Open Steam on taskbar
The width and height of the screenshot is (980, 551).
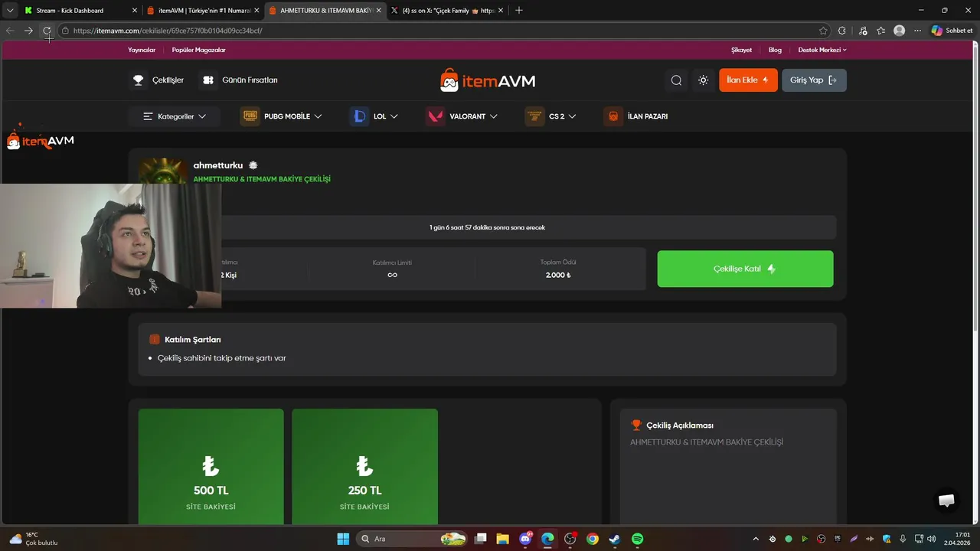pos(615,539)
